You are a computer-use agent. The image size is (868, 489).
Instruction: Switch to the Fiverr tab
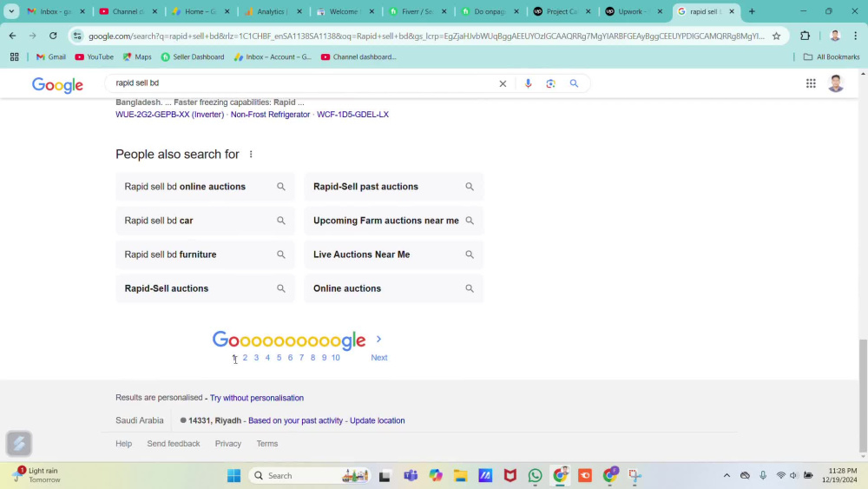(x=418, y=11)
